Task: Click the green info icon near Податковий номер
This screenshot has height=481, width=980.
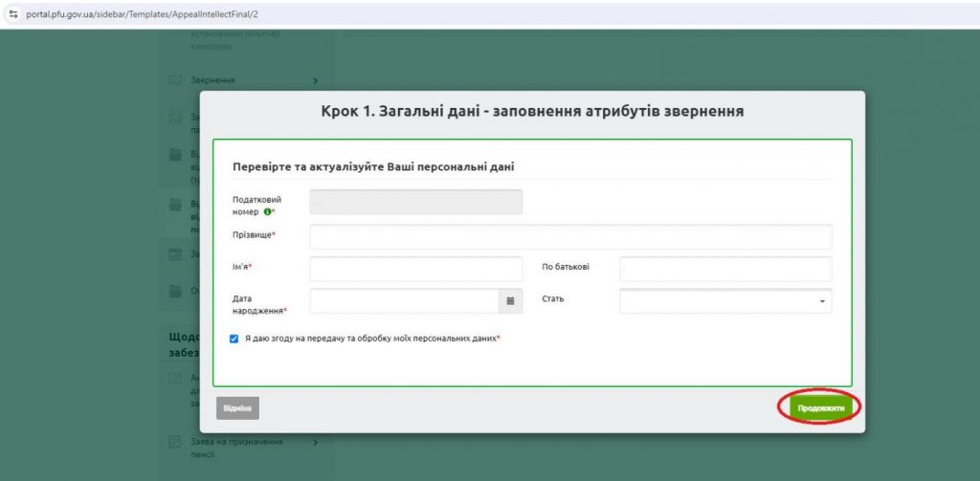Action: 267,211
